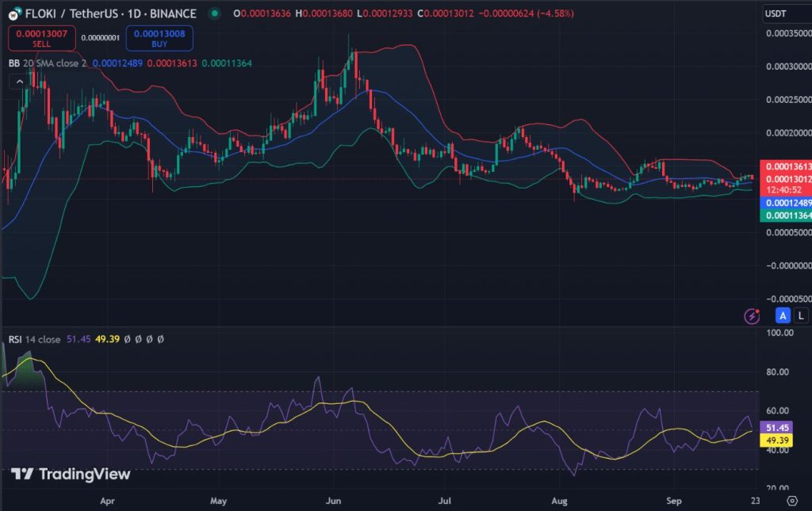Select the BB 20 SMA close 2 indicator title
This screenshot has height=511, width=812.
click(47, 63)
